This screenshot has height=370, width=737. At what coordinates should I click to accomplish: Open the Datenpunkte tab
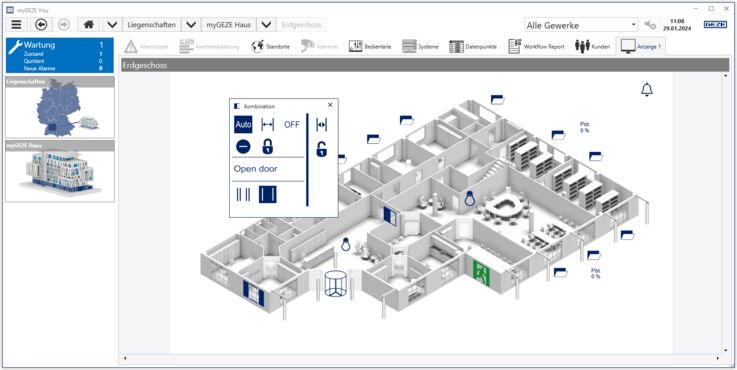coord(473,47)
